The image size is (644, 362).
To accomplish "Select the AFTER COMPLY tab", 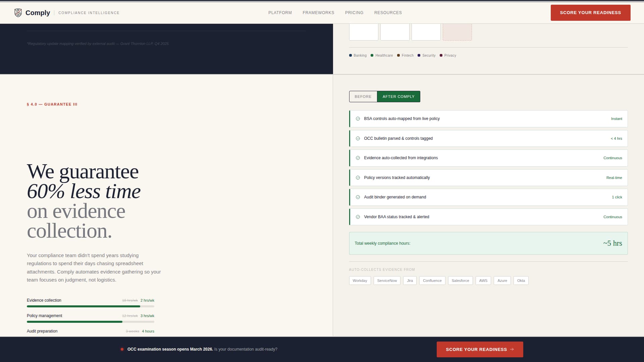I will [x=398, y=97].
